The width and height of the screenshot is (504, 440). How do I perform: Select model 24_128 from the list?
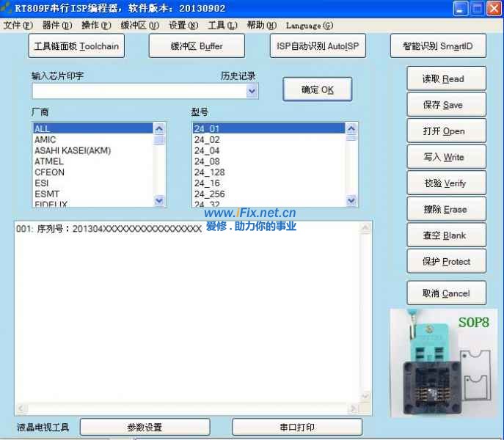point(210,172)
